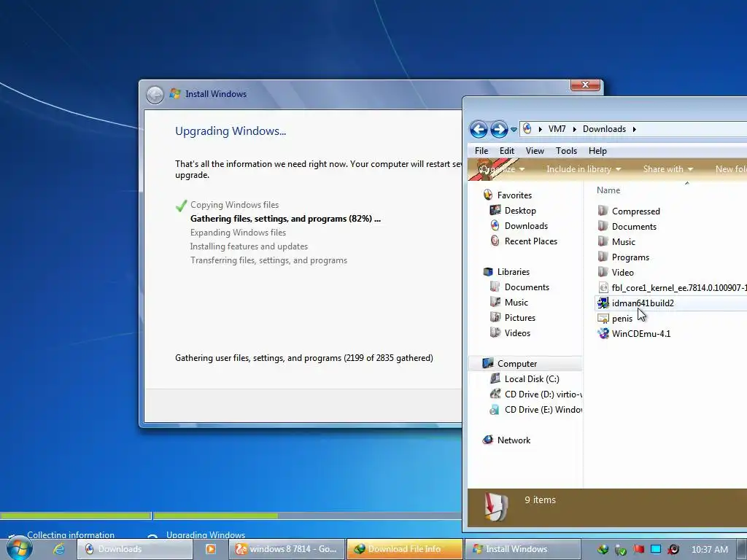Click the Windows Start orb
Image resolution: width=747 pixels, height=560 pixels.
[19, 548]
